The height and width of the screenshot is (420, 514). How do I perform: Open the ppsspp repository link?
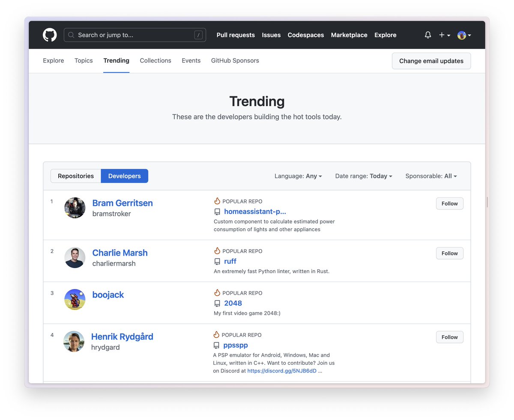click(x=236, y=345)
